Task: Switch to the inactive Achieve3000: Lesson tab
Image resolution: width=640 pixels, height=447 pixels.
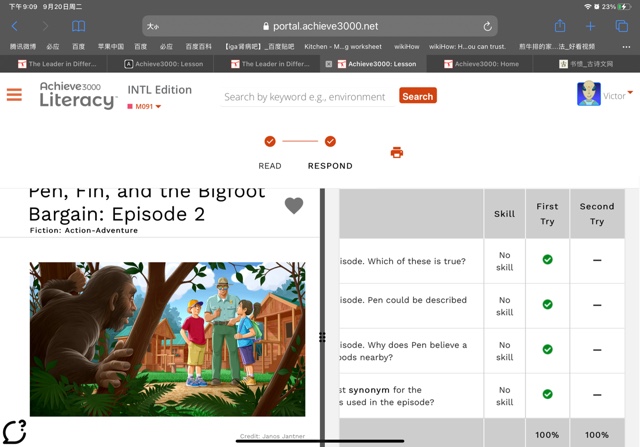Action: point(164,64)
